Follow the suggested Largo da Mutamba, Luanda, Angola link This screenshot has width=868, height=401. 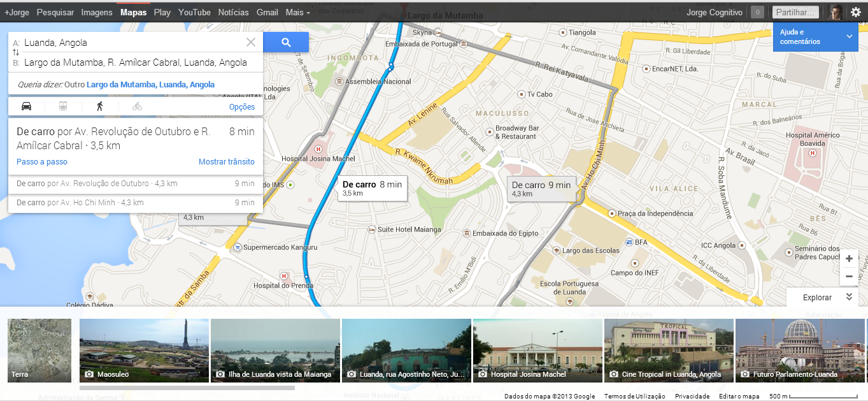(150, 84)
